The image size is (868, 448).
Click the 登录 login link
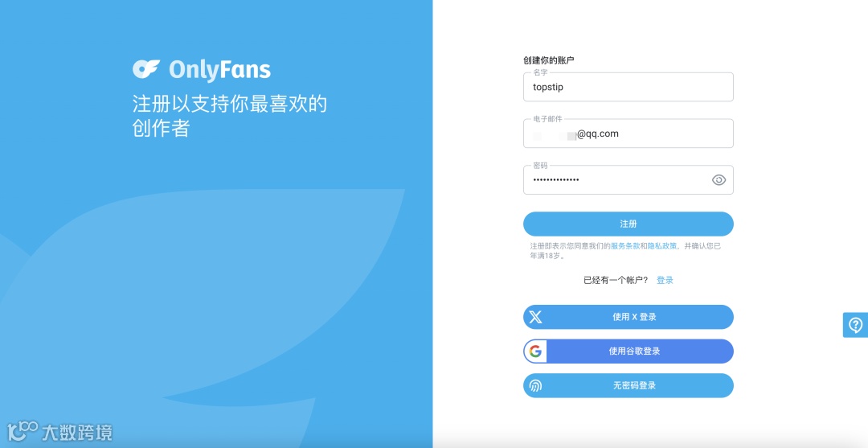coord(665,280)
